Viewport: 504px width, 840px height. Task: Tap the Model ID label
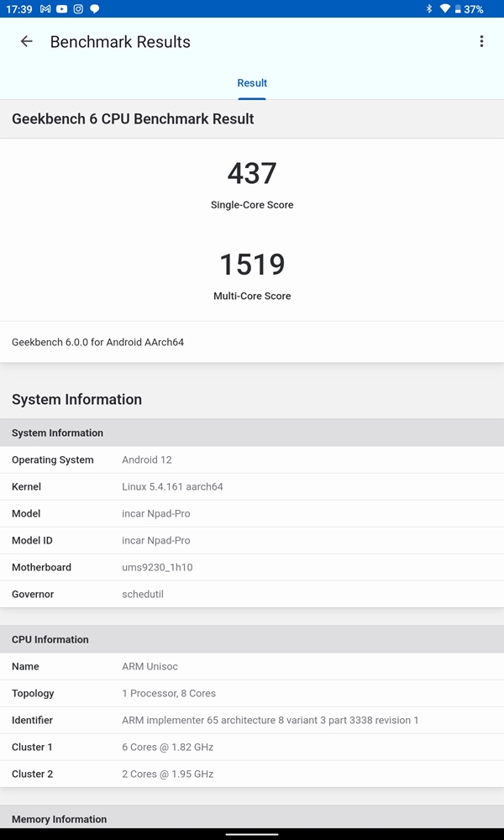point(32,540)
